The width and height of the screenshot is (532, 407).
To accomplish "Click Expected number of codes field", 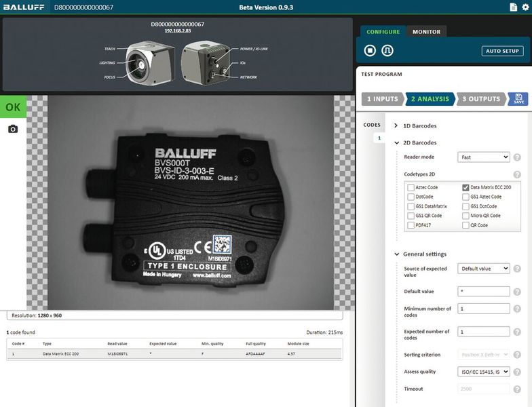I will click(483, 331).
